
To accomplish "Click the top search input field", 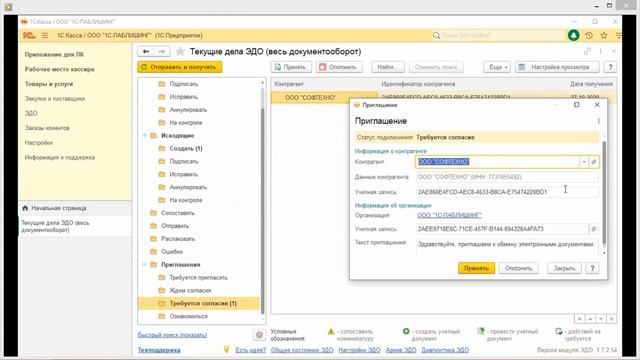I will pos(498,36).
